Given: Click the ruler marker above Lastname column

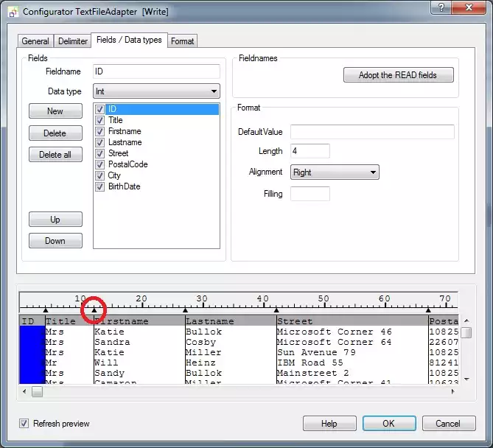Looking at the screenshot, I should (x=185, y=310).
